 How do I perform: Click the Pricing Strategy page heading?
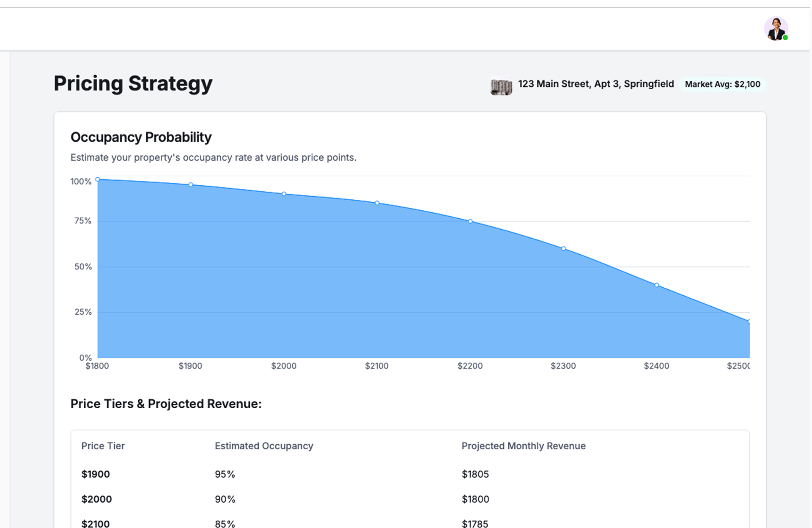tap(133, 83)
